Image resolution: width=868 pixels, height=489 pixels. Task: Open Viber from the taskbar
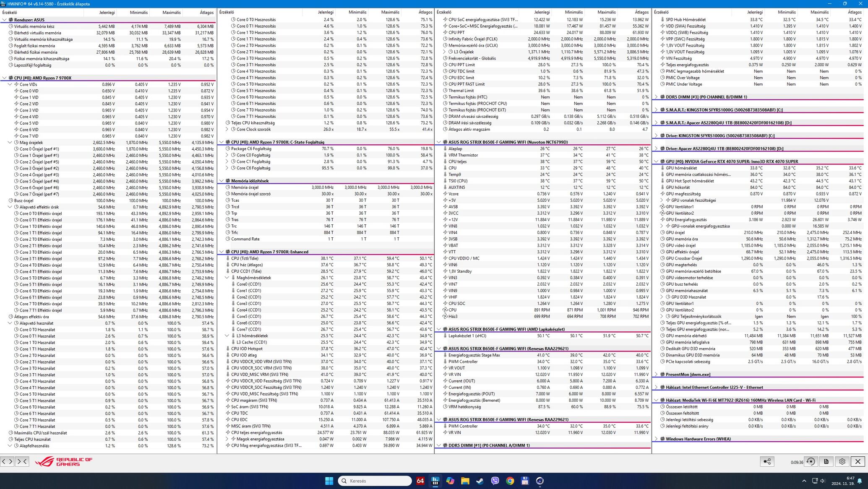coord(495,481)
